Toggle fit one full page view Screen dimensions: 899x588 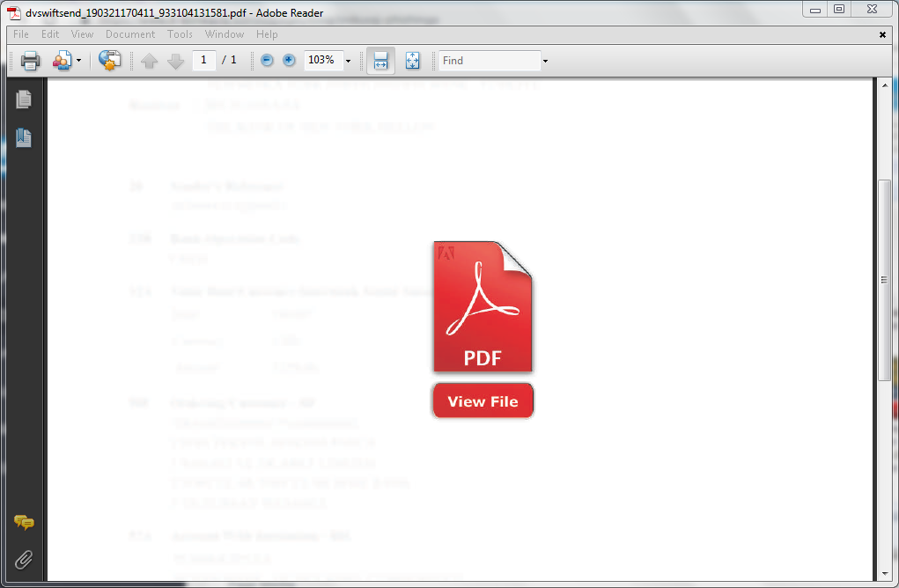[412, 61]
